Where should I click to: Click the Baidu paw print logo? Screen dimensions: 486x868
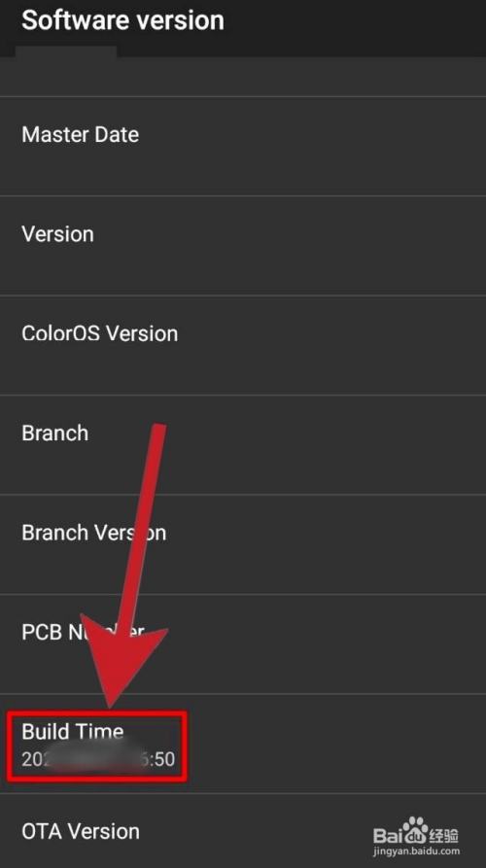coord(415,829)
